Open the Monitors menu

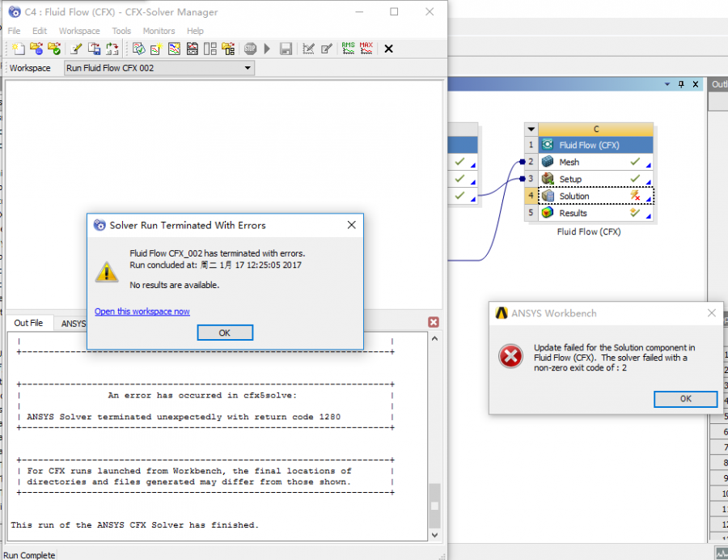[x=159, y=31]
